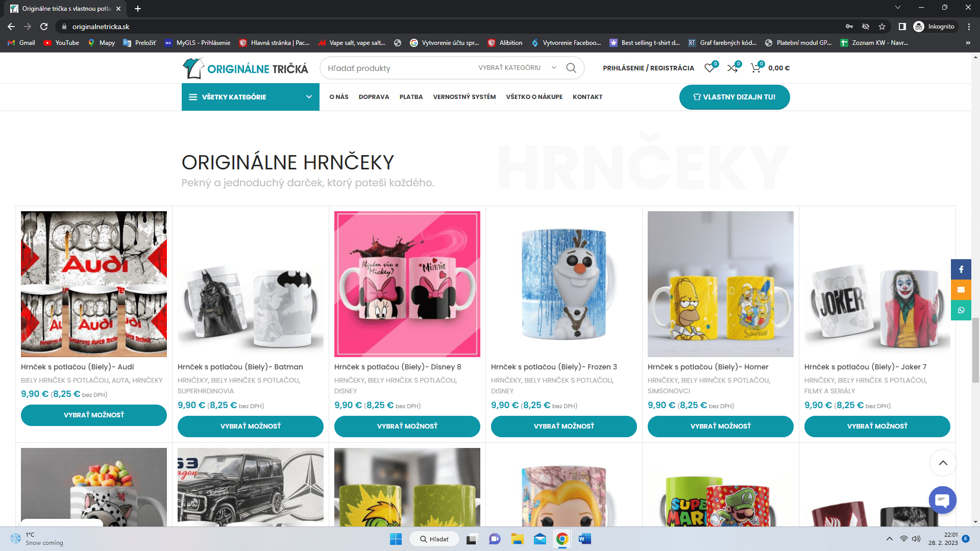Click the page vertical scrollbar thumb

(x=975, y=350)
